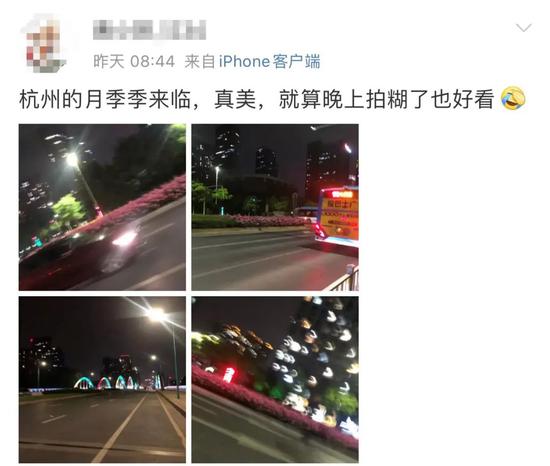Open the post options chevron menu

point(524,28)
